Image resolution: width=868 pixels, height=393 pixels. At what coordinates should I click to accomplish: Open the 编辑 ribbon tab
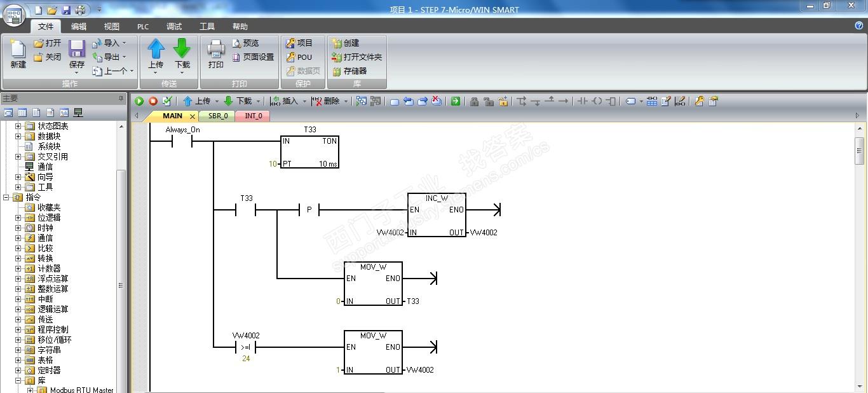coord(79,27)
